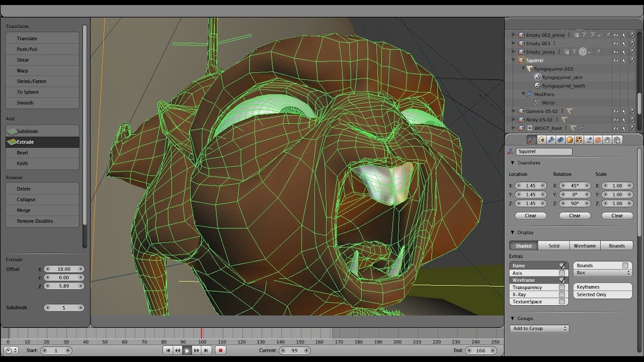
Task: Open the Object properties tab icon
Action: [532, 140]
